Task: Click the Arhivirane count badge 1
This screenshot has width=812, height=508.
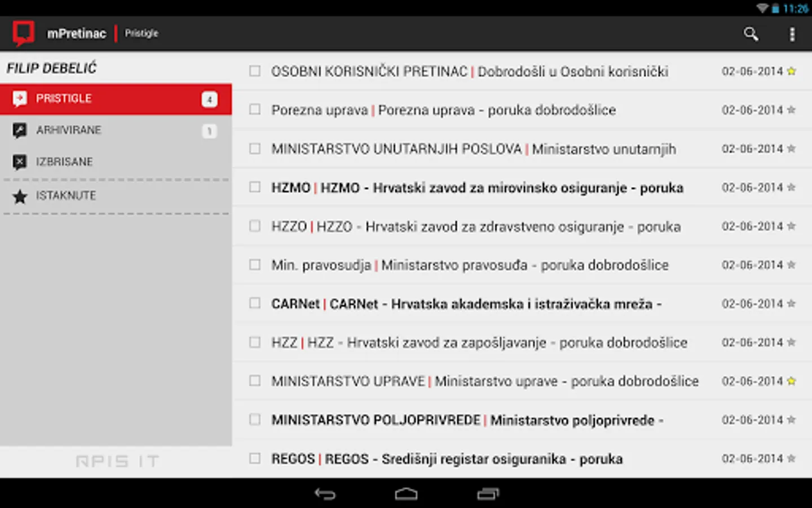Action: (209, 131)
